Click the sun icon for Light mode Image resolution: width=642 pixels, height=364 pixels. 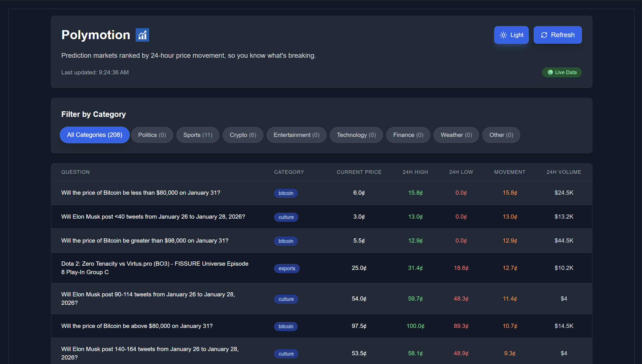[503, 35]
